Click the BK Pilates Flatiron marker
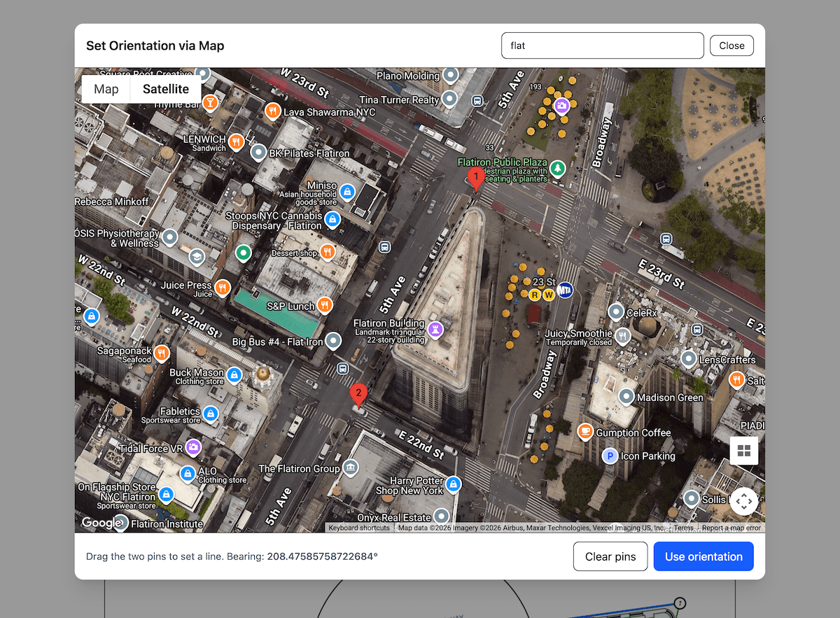 (x=259, y=152)
